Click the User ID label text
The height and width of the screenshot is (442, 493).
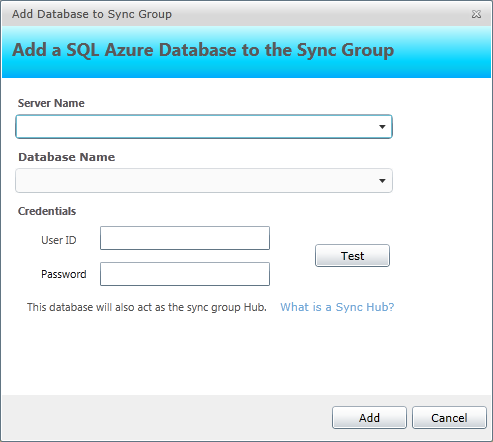[59, 240]
